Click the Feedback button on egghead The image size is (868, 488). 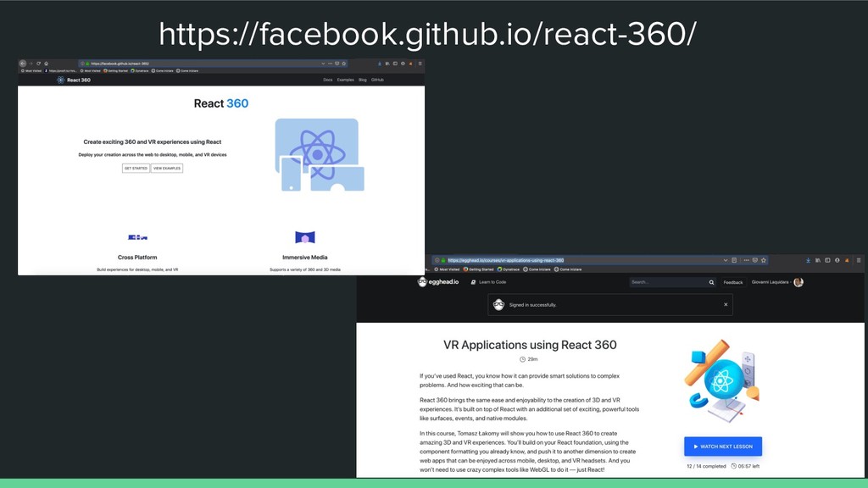(x=733, y=282)
